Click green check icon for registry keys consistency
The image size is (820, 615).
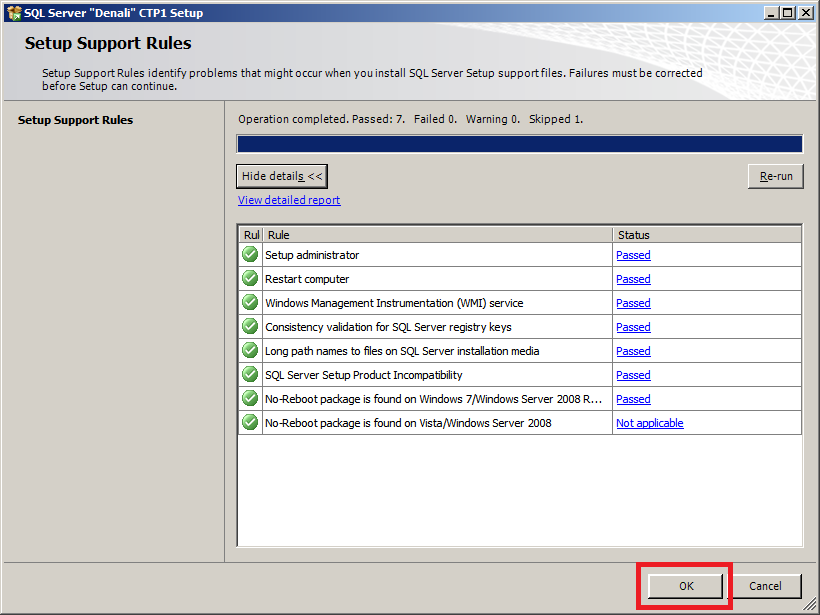tap(250, 326)
